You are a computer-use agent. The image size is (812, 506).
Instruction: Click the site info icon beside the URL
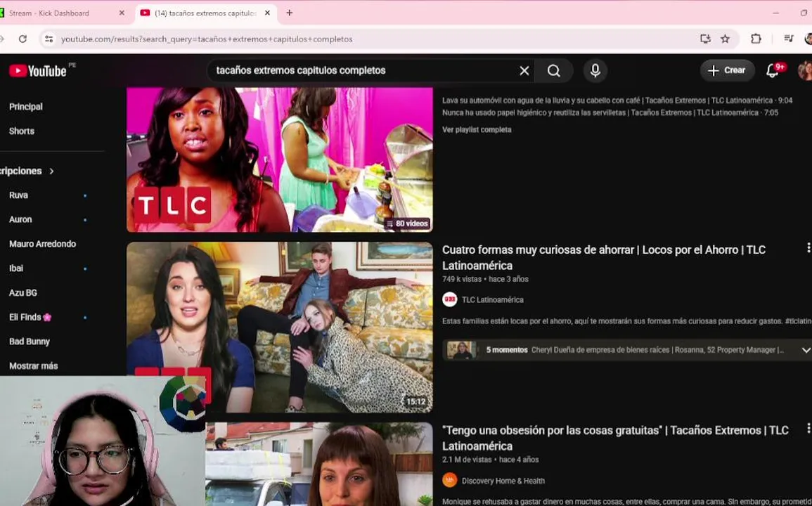pos(49,39)
